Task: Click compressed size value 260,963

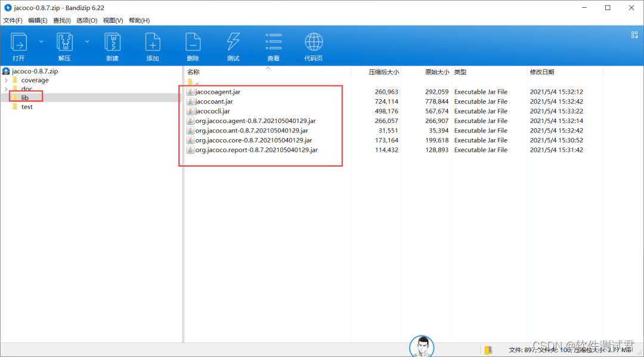Action: pos(386,92)
